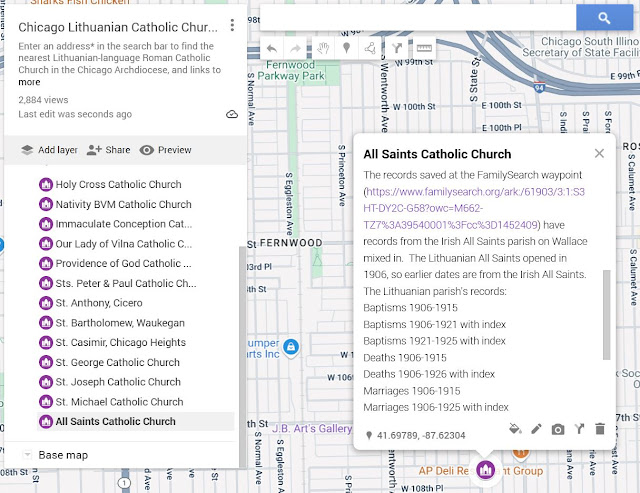Select the draw a line tool
The image size is (640, 493).
[370, 49]
